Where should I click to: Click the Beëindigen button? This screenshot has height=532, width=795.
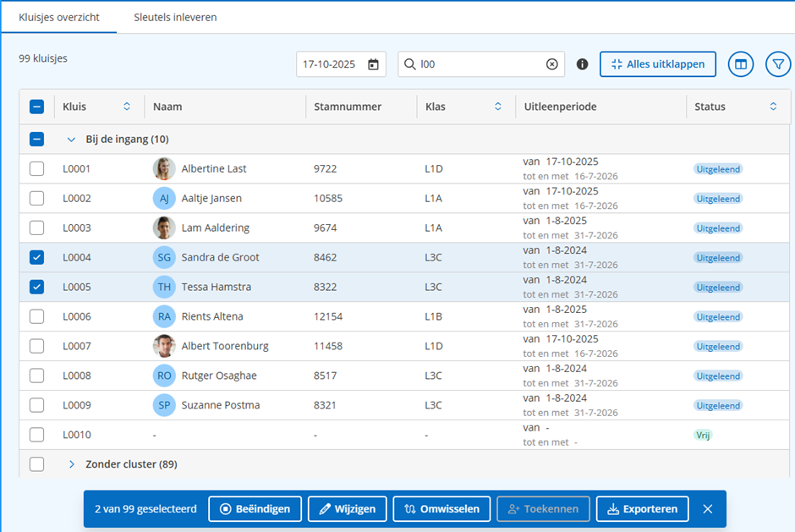[x=255, y=509]
